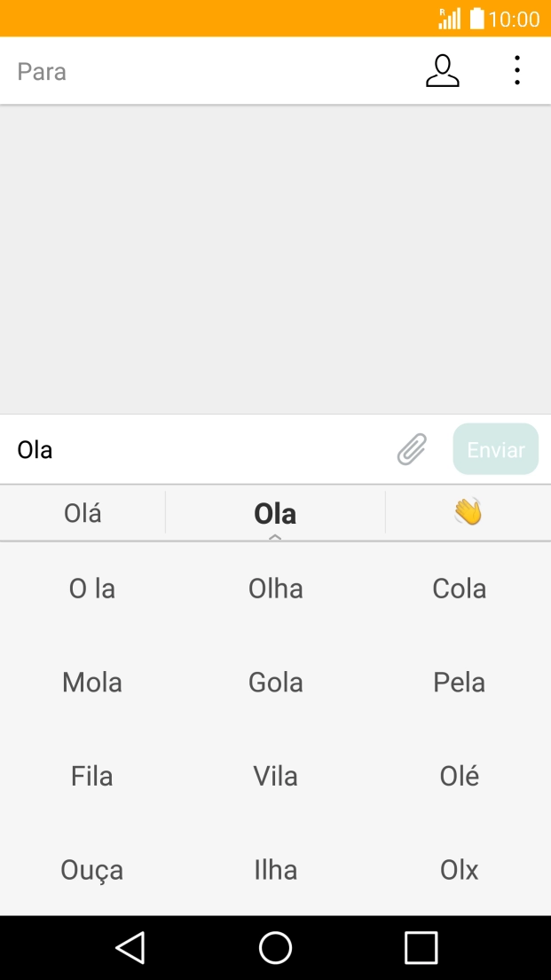The height and width of the screenshot is (980, 551).
Task: Tap the 'Para' recipient field
Action: coord(177,71)
